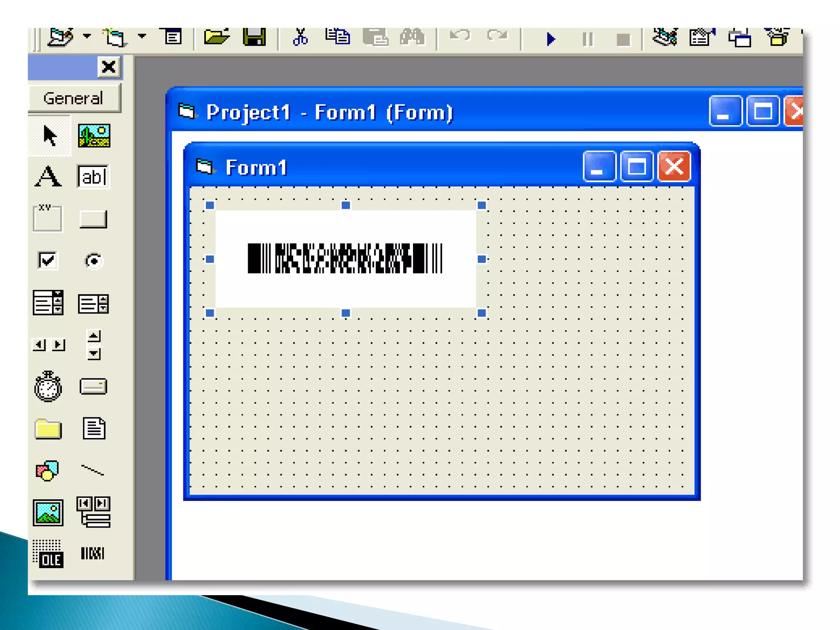Select the OptionButton control tool

click(94, 261)
